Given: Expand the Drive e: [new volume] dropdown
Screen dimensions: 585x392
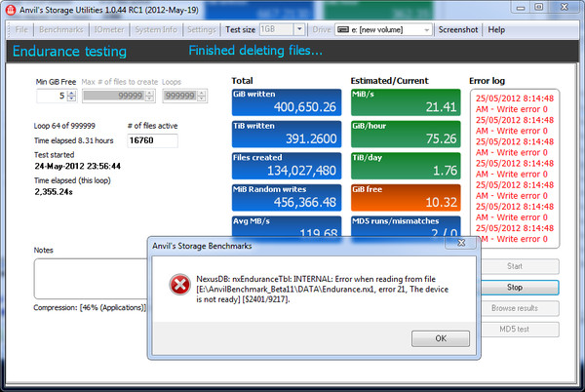Looking at the screenshot, I should tap(426, 29).
